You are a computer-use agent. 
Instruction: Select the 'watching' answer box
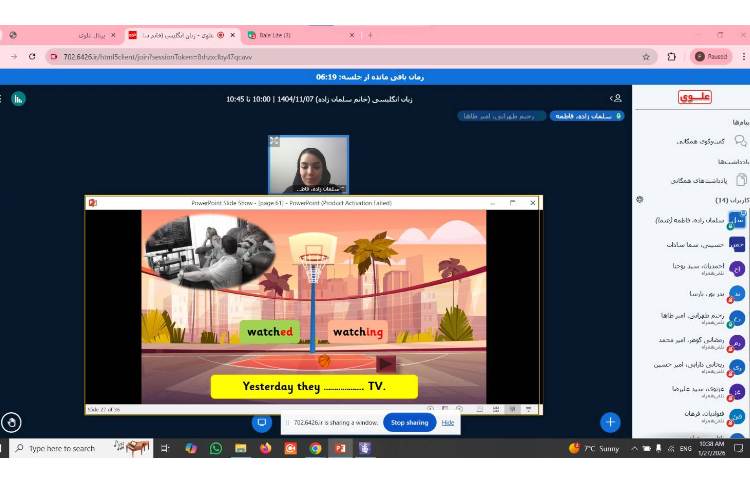coord(358,332)
